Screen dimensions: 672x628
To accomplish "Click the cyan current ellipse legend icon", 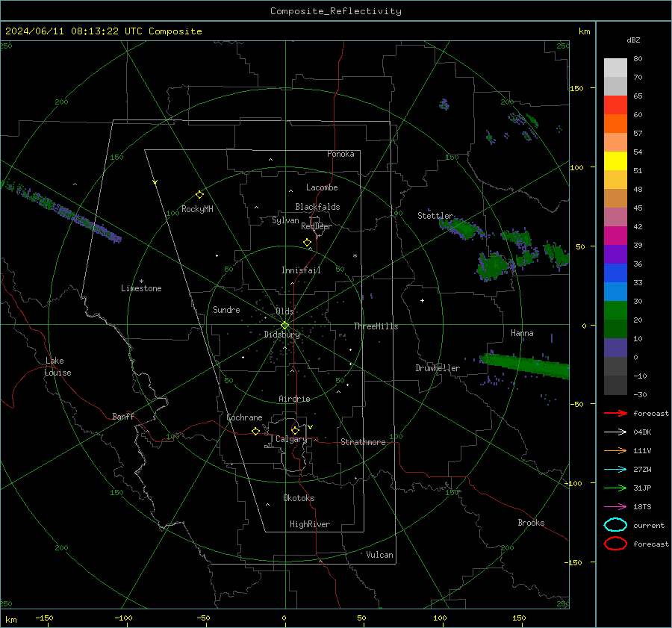I will click(x=615, y=525).
